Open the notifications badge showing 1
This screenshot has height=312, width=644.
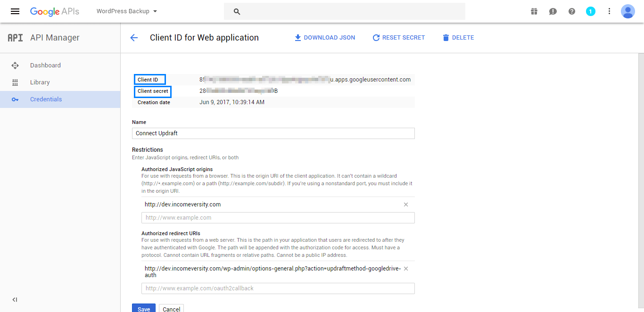pos(591,11)
